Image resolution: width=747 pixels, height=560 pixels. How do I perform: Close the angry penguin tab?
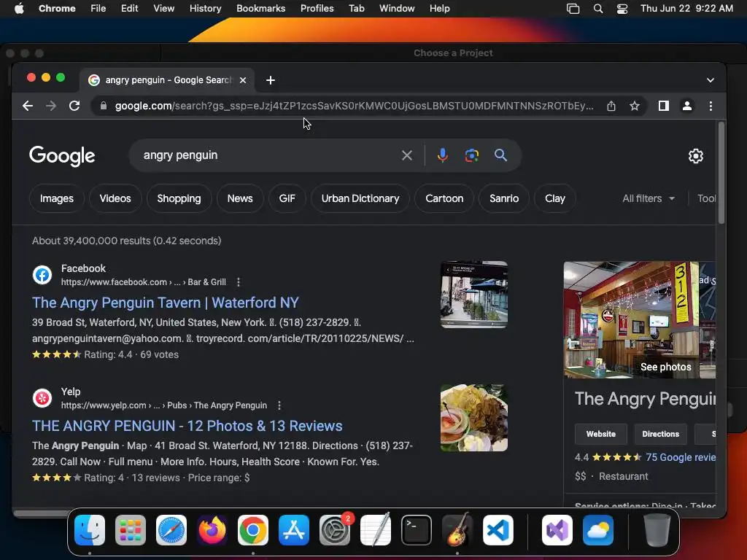click(243, 80)
